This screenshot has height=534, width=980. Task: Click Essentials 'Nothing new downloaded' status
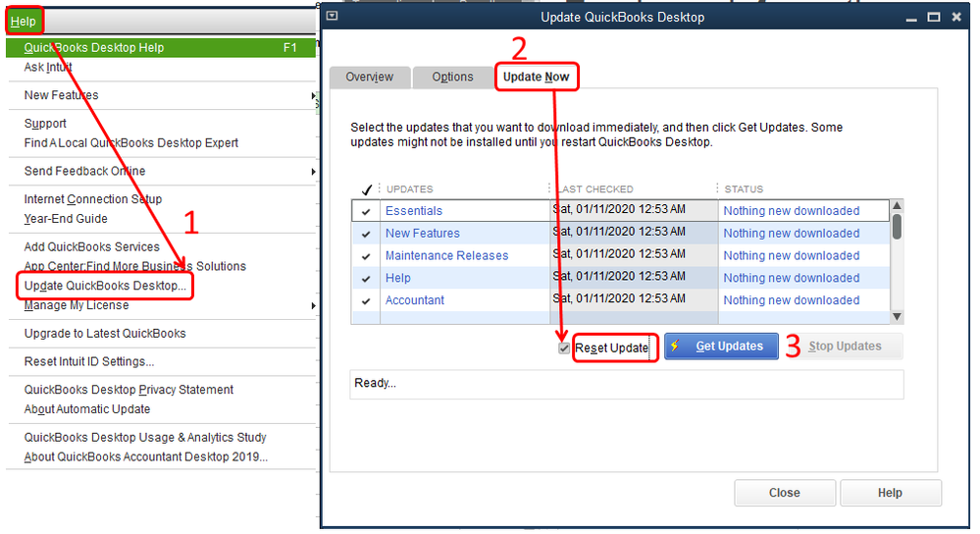(792, 211)
